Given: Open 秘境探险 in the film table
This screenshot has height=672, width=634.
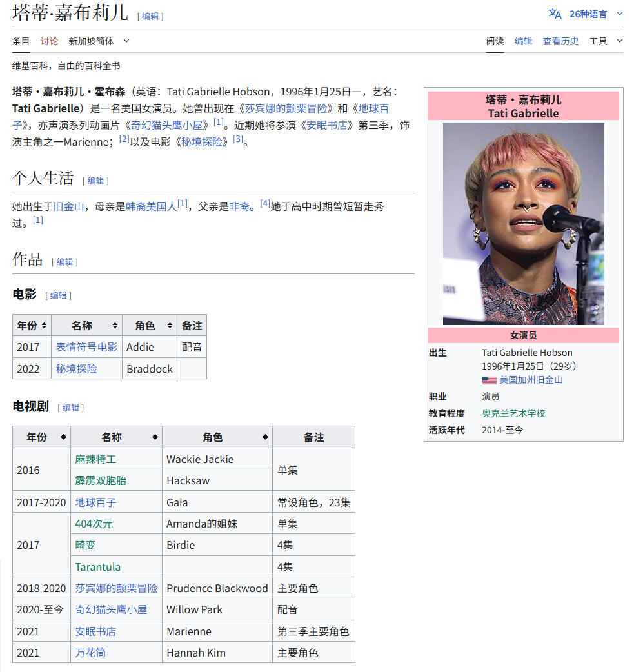Looking at the screenshot, I should tap(76, 369).
